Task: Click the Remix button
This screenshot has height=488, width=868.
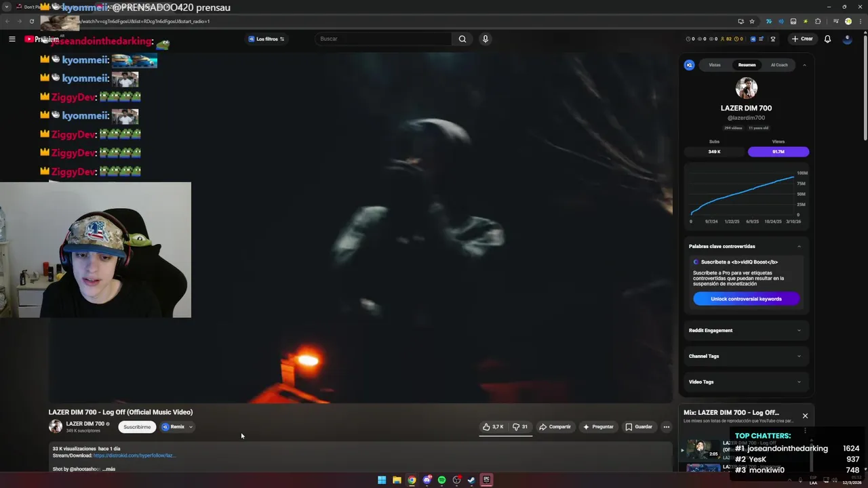Action: click(174, 427)
